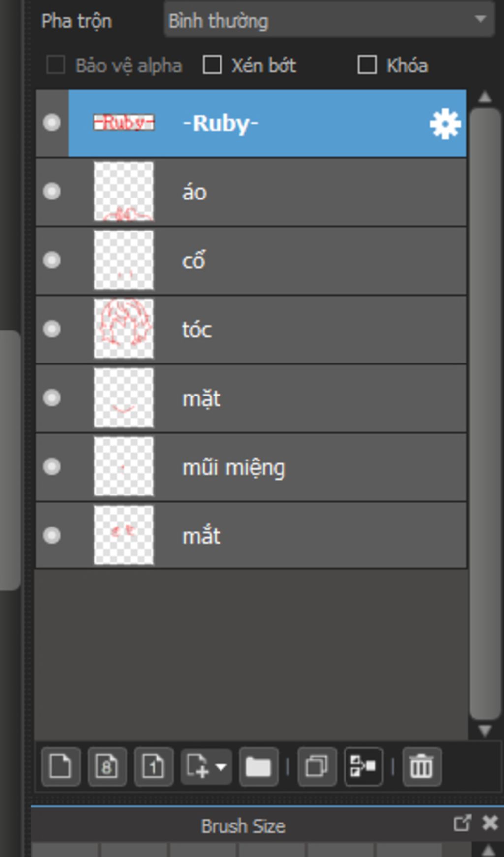The width and height of the screenshot is (504, 857).
Task: Merge the layer down
Action: [x=363, y=766]
